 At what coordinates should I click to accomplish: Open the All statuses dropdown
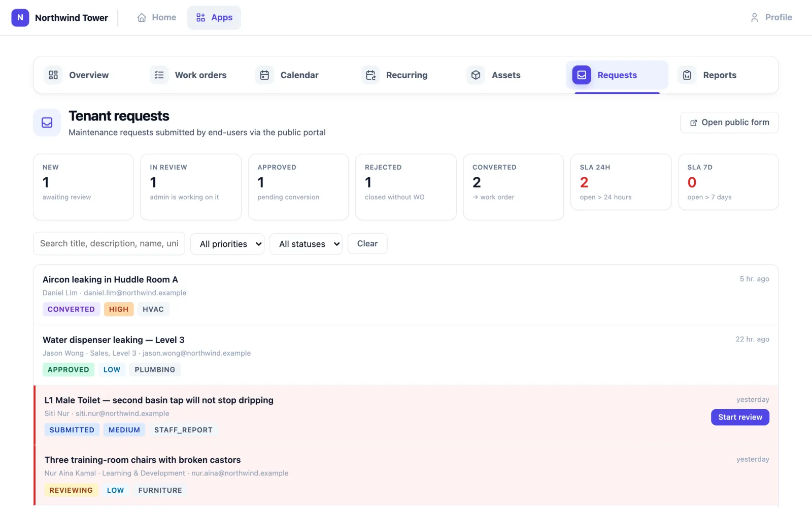(x=306, y=244)
